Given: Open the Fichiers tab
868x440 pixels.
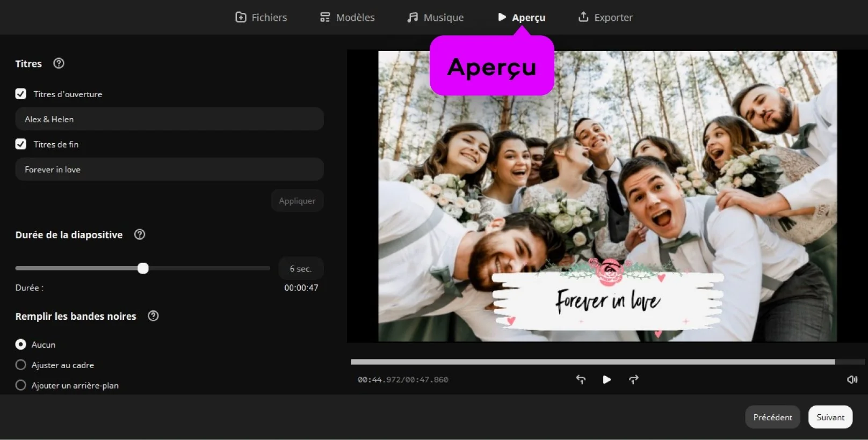Looking at the screenshot, I should pos(262,17).
